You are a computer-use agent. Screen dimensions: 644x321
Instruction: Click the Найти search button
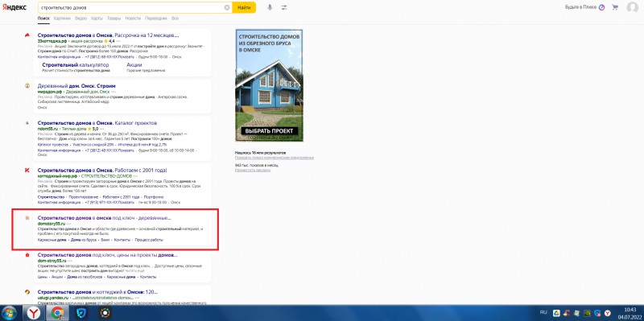(244, 7)
